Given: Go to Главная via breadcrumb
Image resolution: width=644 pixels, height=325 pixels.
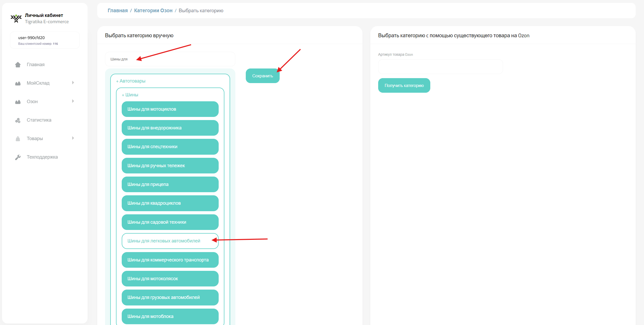Looking at the screenshot, I should tap(118, 10).
